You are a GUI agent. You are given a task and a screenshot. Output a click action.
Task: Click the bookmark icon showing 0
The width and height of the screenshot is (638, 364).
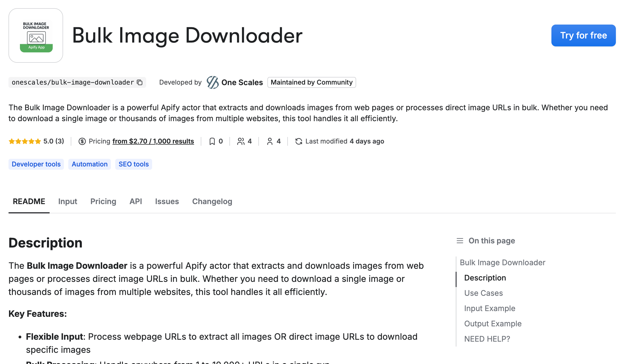pos(212,141)
